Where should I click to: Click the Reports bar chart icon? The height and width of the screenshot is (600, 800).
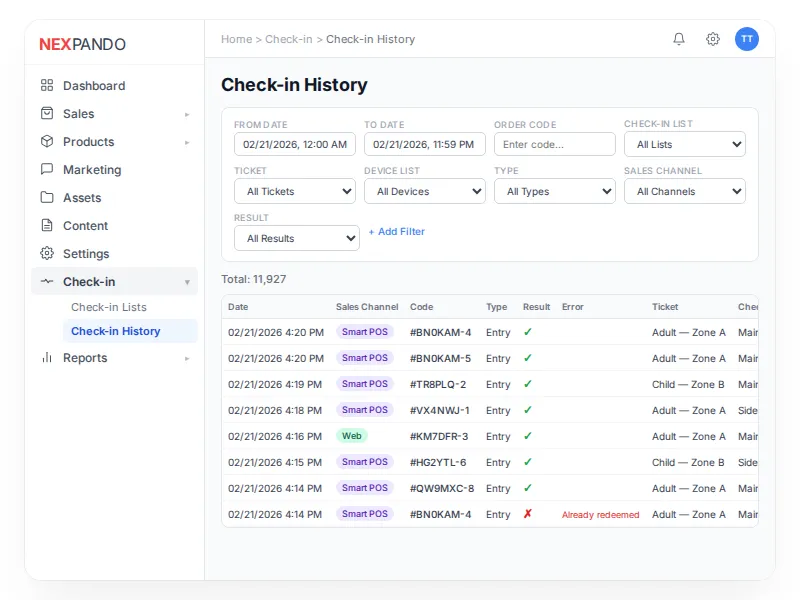point(47,358)
